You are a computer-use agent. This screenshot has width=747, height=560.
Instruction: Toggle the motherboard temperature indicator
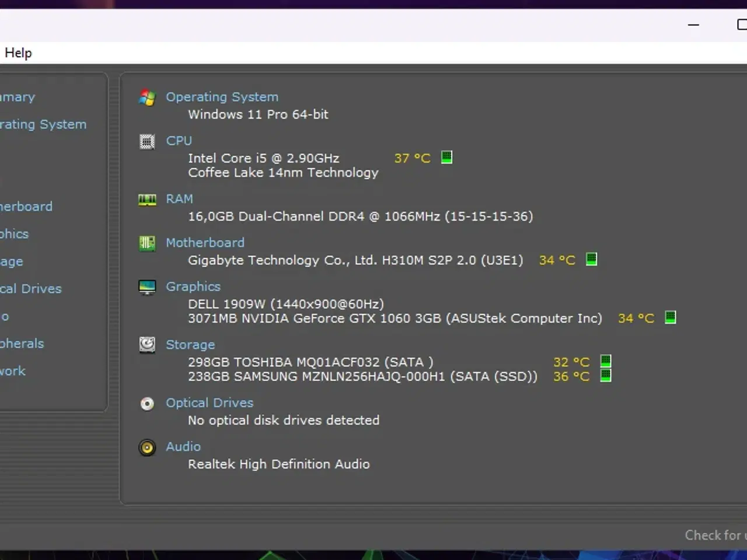point(591,260)
